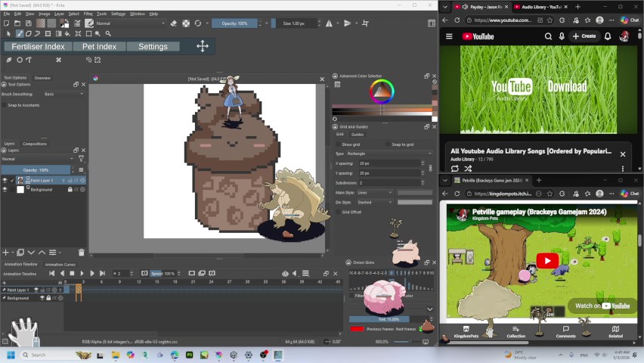
Task: Move layer down with chevron icon
Action: 31,253
